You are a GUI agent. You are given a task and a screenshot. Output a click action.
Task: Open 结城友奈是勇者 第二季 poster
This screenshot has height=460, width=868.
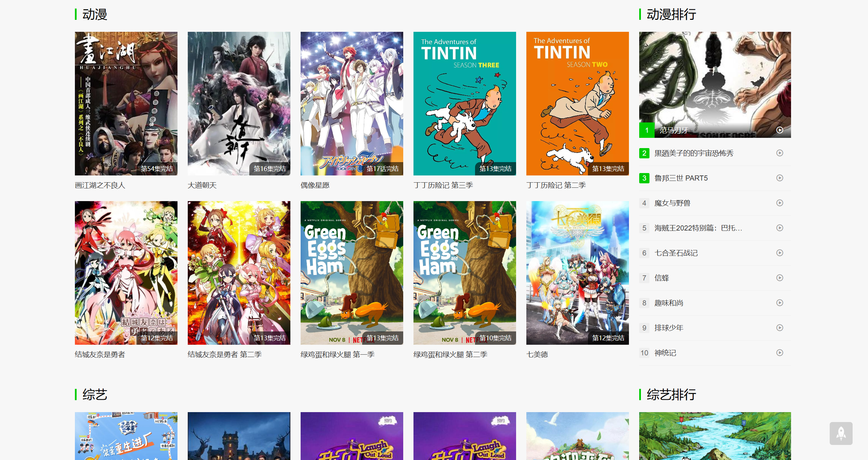pyautogui.click(x=239, y=273)
